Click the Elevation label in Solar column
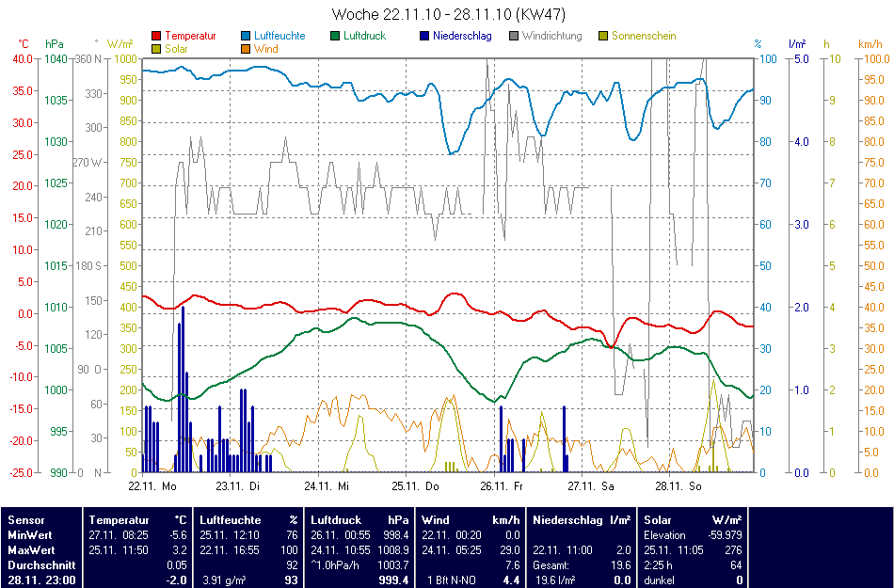The image size is (894, 588). 664,535
